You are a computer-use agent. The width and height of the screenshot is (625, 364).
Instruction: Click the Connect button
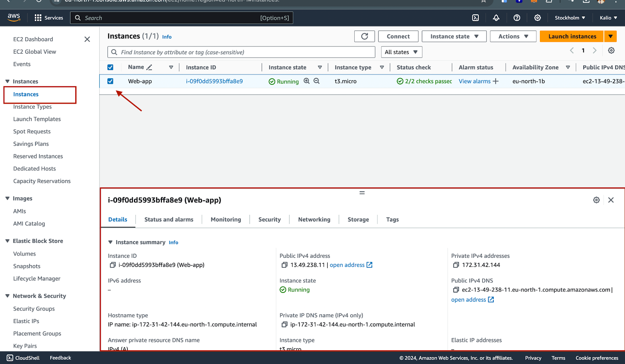click(x=398, y=36)
